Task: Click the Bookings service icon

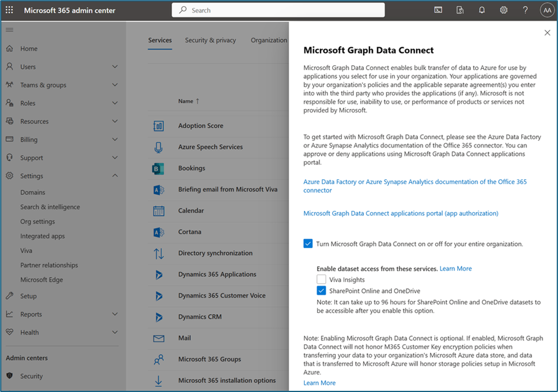Action: coord(159,168)
